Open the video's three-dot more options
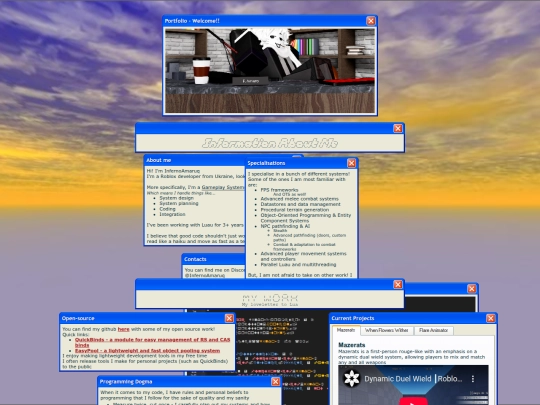The height and width of the screenshot is (405, 540). (x=473, y=379)
